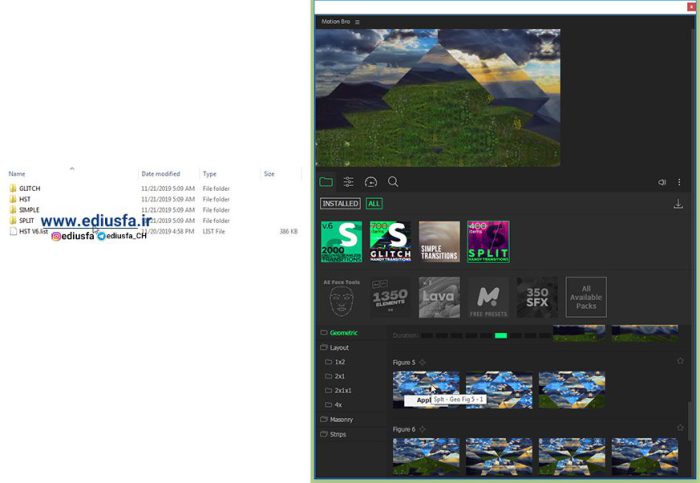Select the third Figure 5 preset thumbnail

(572, 390)
